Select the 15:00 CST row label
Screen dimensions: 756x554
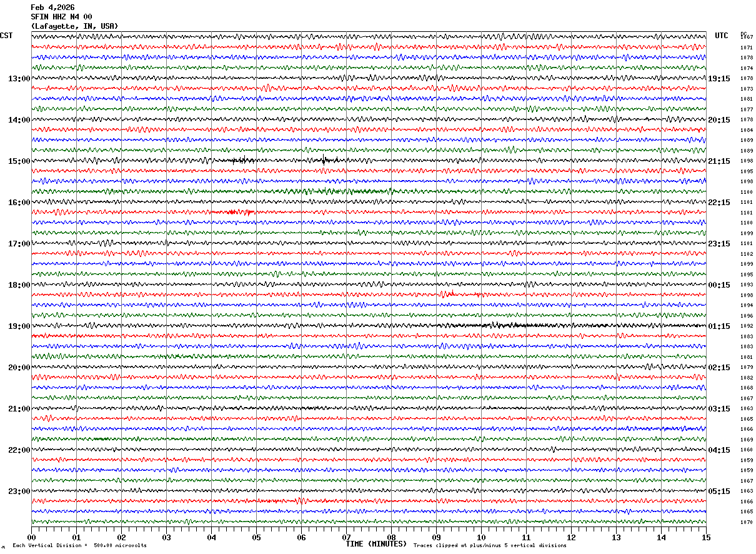click(x=19, y=161)
